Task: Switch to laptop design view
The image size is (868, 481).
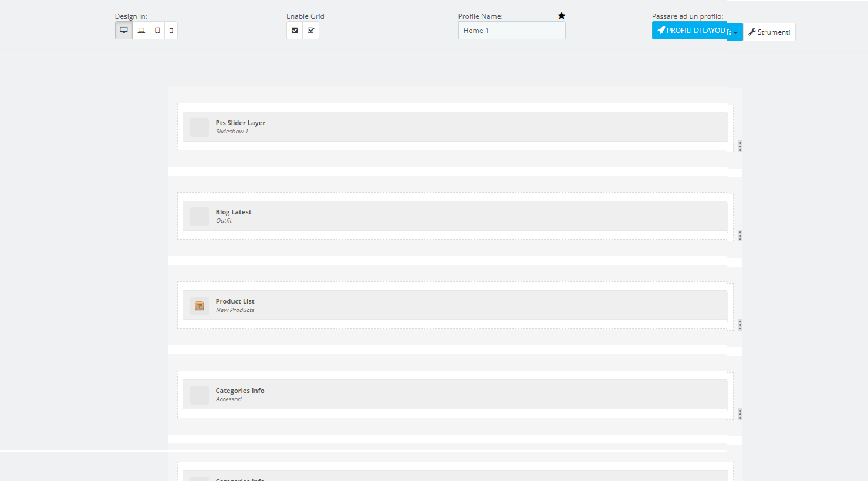Action: click(x=141, y=31)
